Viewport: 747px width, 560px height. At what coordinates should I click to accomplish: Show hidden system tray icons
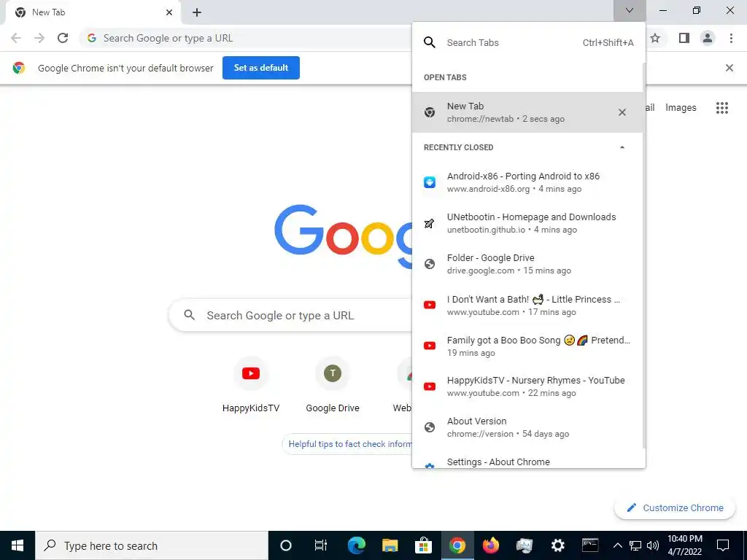point(617,545)
